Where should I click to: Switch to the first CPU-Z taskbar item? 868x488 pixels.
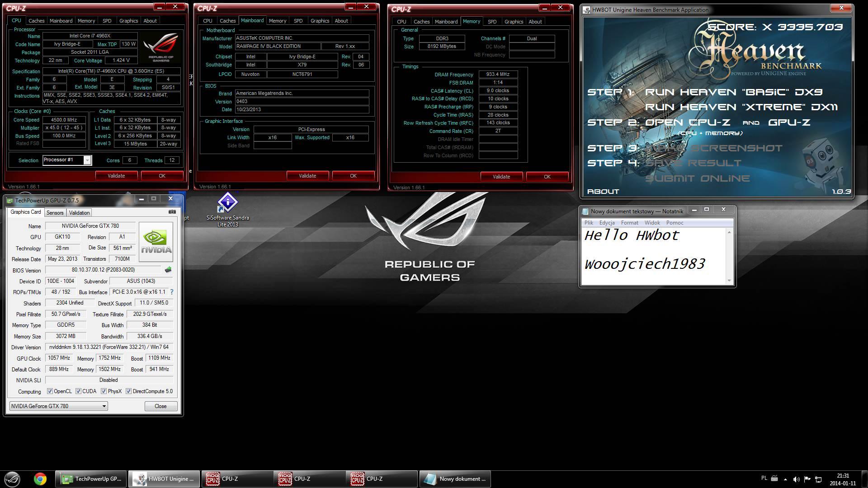[x=236, y=479]
